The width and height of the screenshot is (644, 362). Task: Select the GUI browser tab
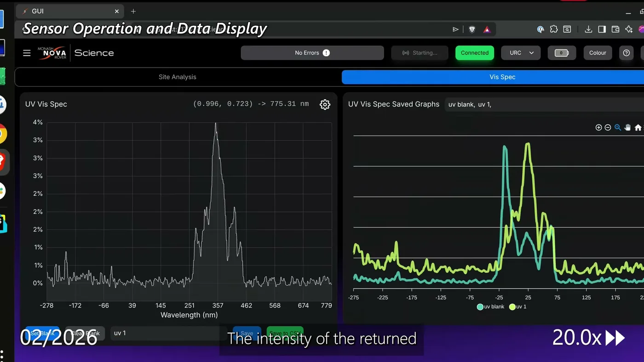pyautogui.click(x=70, y=11)
